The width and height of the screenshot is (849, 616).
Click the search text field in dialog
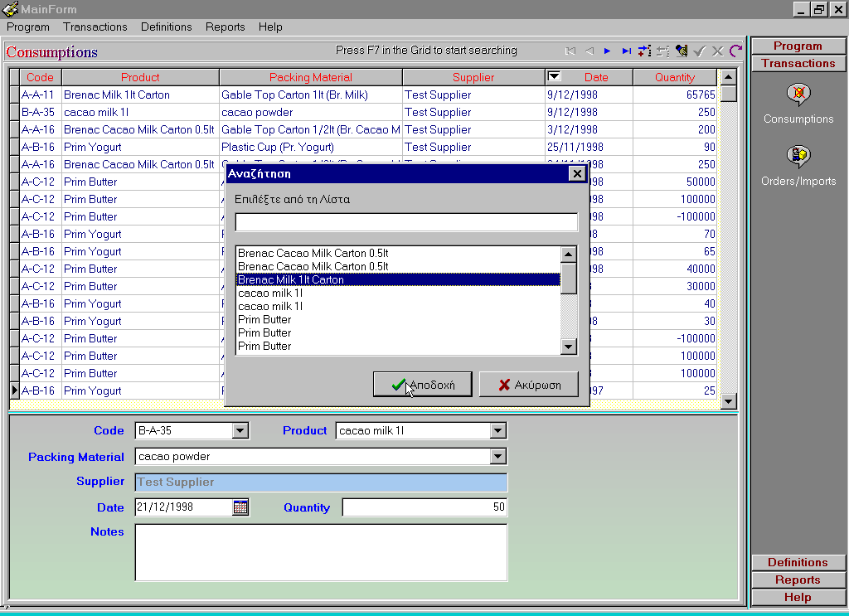406,222
